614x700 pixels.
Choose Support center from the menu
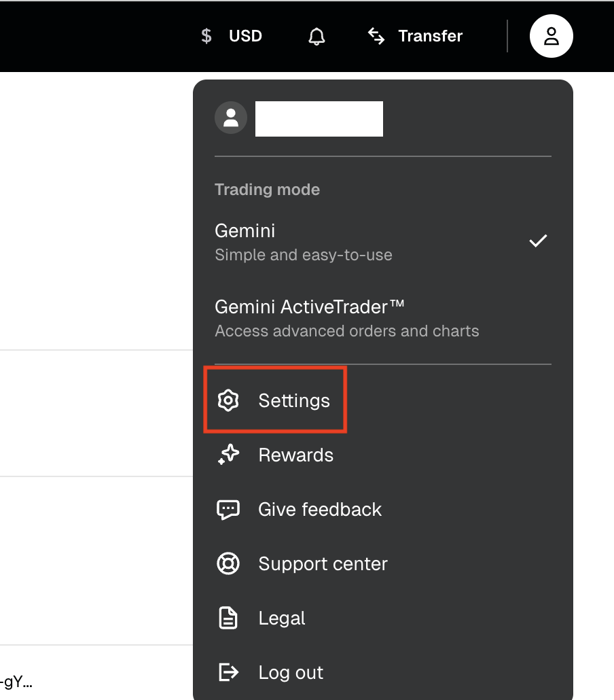pyautogui.click(x=323, y=563)
